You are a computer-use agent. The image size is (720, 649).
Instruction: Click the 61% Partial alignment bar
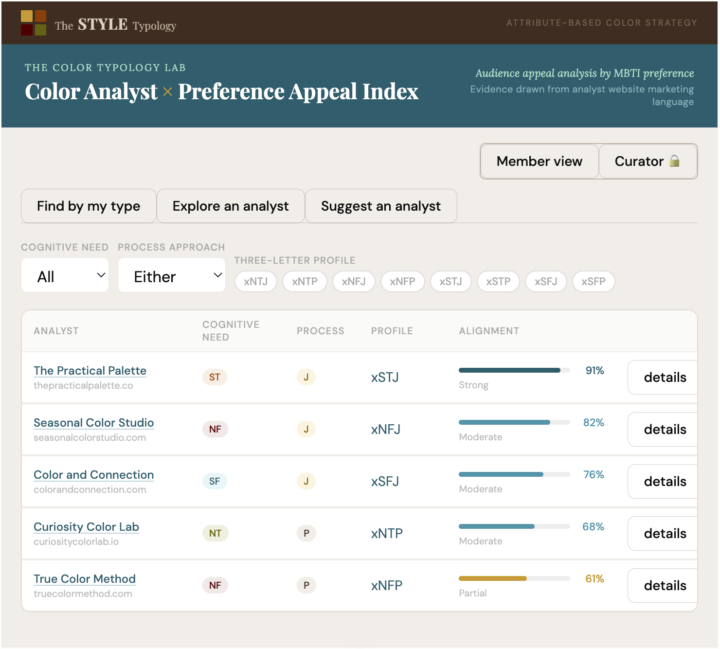point(514,578)
